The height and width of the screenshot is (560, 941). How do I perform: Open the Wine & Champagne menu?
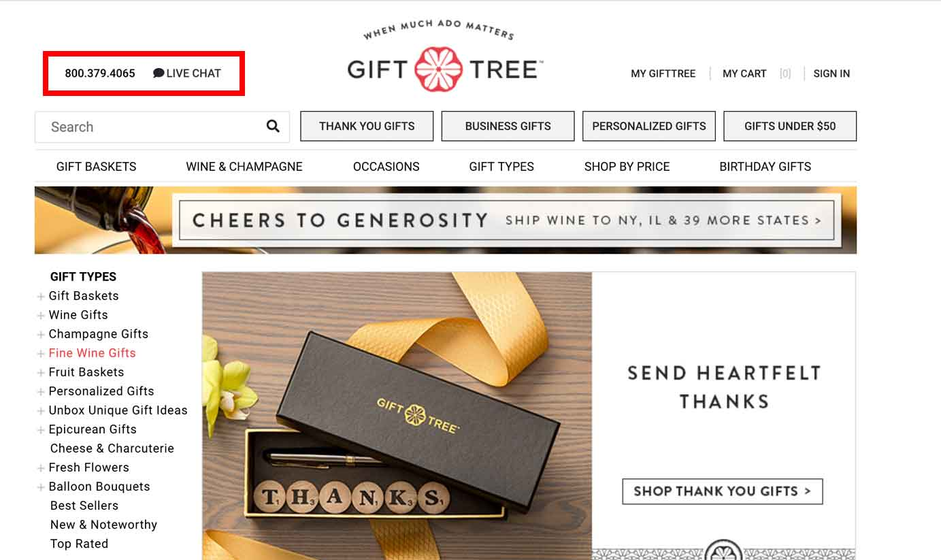coord(244,167)
